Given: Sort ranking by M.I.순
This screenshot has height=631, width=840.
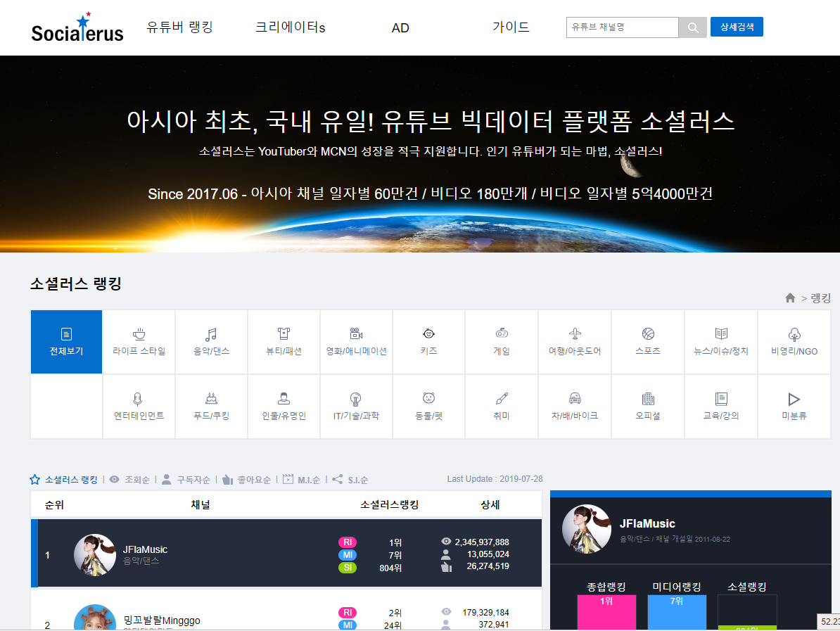Looking at the screenshot, I should [302, 480].
